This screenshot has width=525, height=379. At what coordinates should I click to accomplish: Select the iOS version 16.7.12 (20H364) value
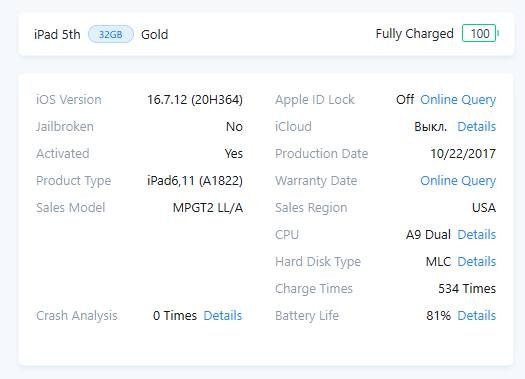195,100
